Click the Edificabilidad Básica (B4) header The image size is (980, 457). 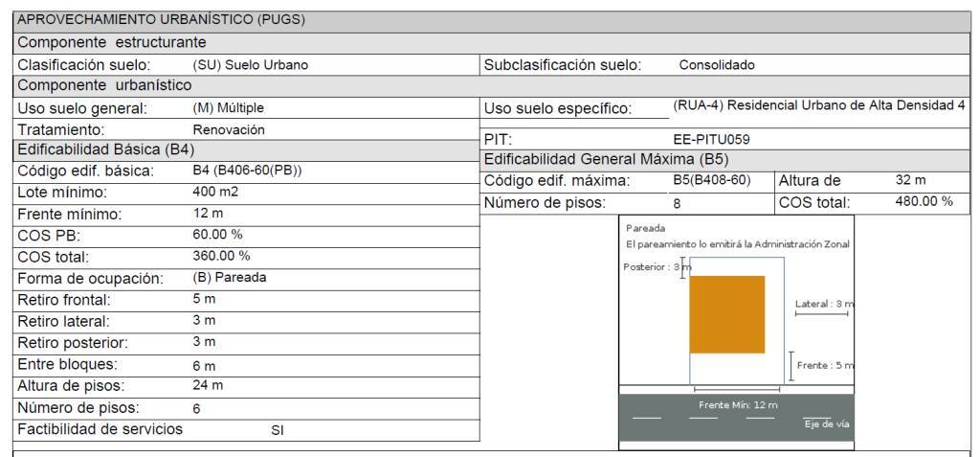(x=246, y=150)
